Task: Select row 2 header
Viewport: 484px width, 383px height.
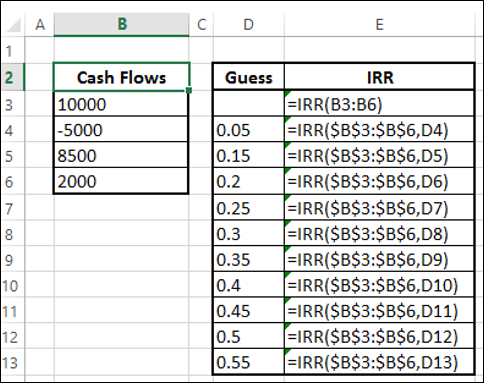Action: [13, 77]
